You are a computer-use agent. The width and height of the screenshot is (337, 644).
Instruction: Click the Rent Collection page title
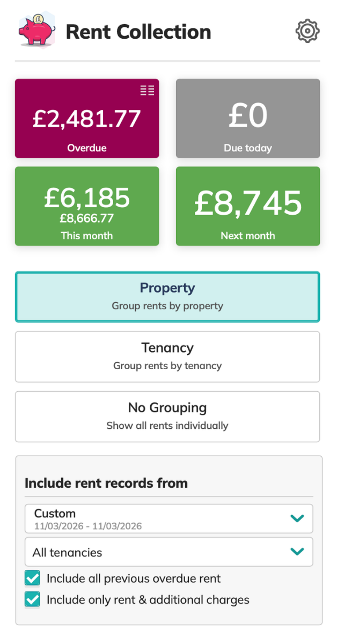coord(138,32)
